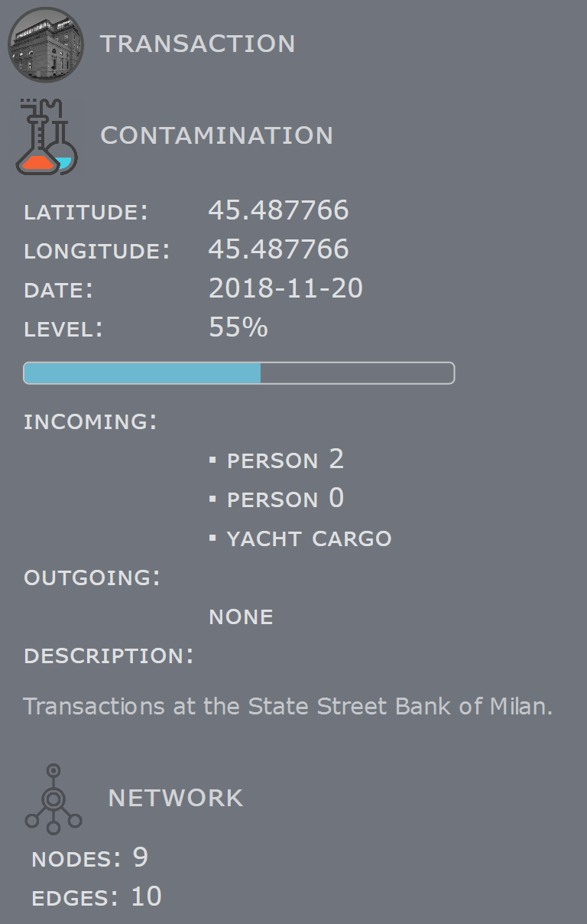Screen dimensions: 587x924
Task: Click the longitude value field
Action: click(278, 249)
